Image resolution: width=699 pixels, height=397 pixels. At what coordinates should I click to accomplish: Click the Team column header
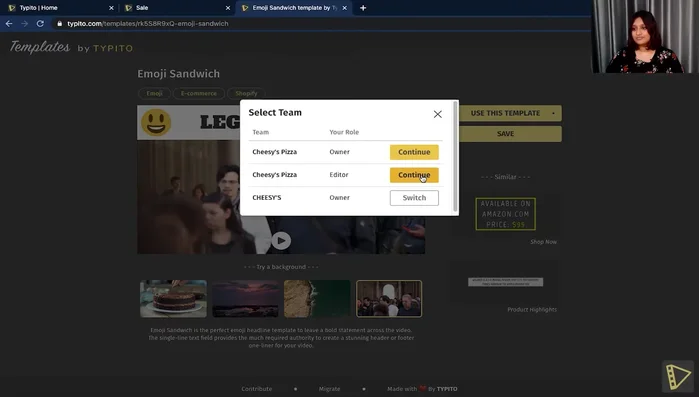pos(260,132)
